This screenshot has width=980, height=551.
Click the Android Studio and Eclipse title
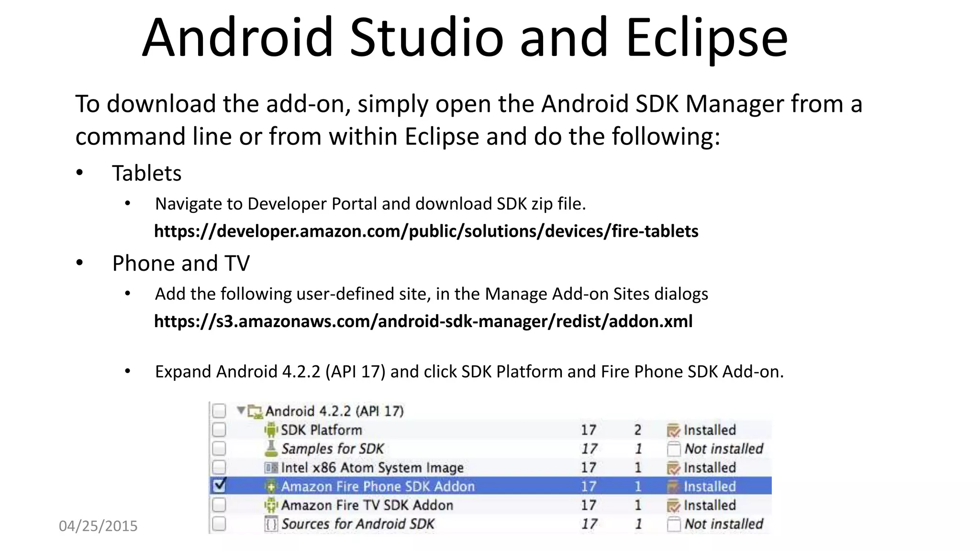(465, 38)
